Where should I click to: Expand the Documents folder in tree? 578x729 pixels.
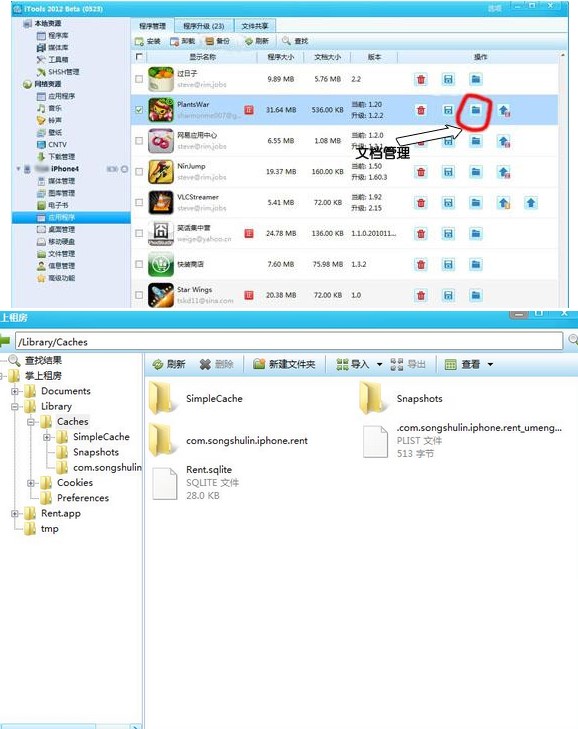[14, 391]
